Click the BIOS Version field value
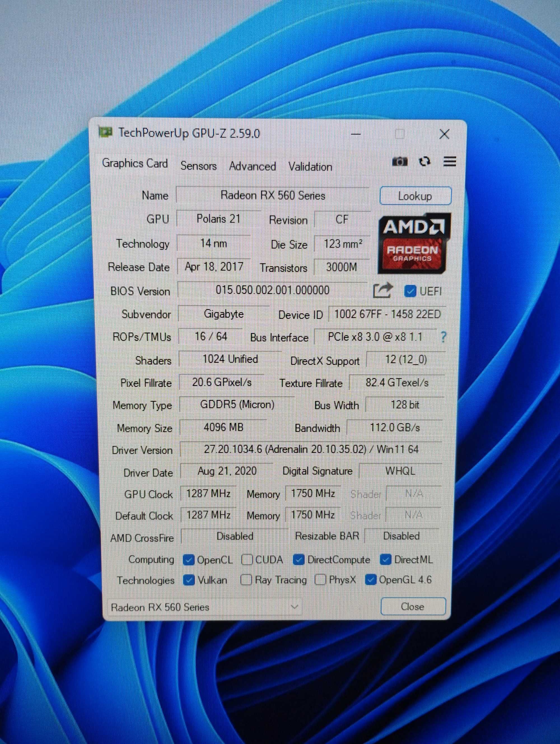 click(x=273, y=290)
